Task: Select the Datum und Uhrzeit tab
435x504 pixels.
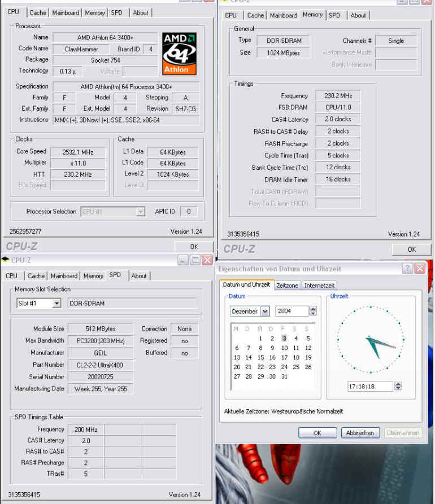Action: pyautogui.click(x=246, y=284)
